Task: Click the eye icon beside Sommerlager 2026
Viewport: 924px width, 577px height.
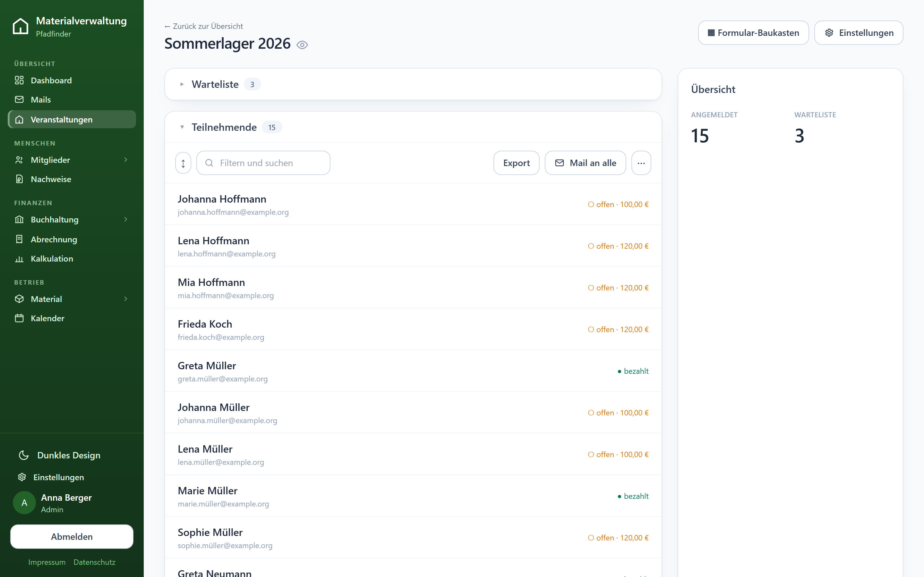Action: pos(302,45)
